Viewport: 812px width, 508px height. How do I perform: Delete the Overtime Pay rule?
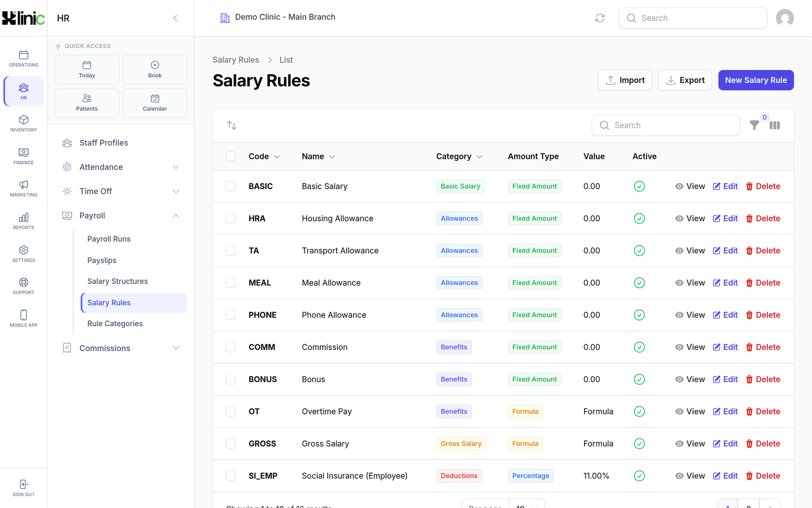pyautogui.click(x=763, y=411)
